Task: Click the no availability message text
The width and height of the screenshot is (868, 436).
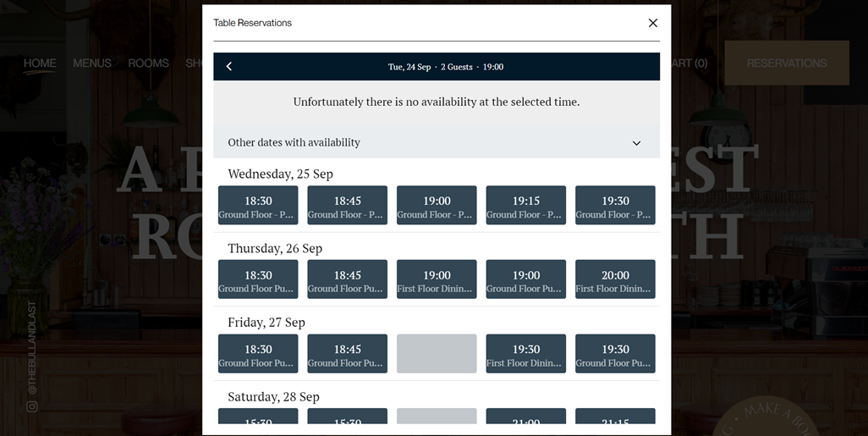Action: pos(437,102)
